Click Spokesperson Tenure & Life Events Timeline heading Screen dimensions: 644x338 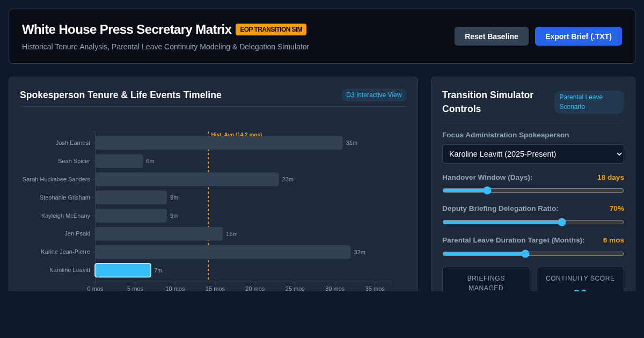tap(121, 95)
